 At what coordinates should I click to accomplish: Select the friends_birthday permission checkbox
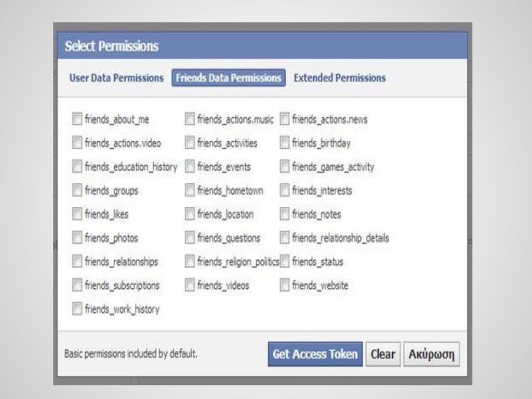[x=285, y=143]
